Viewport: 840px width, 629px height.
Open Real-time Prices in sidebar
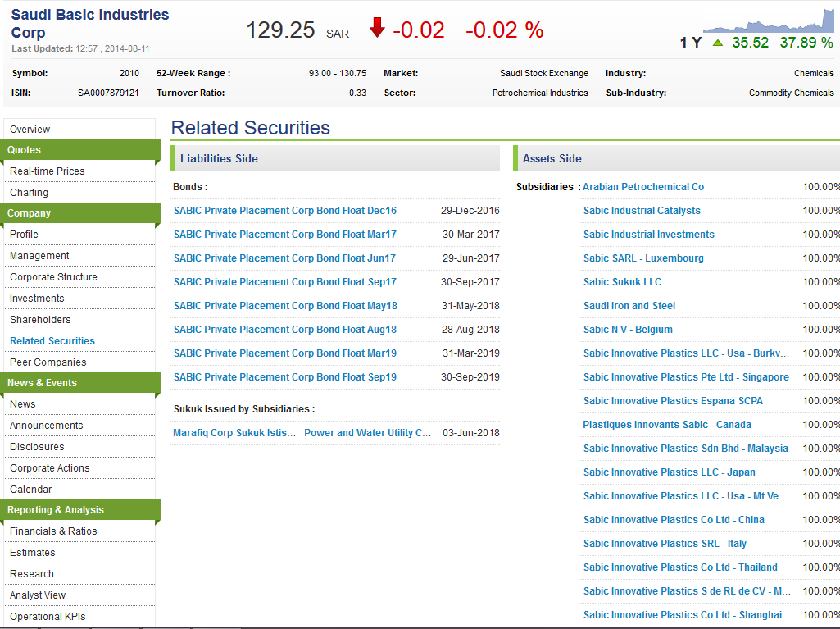[x=48, y=171]
